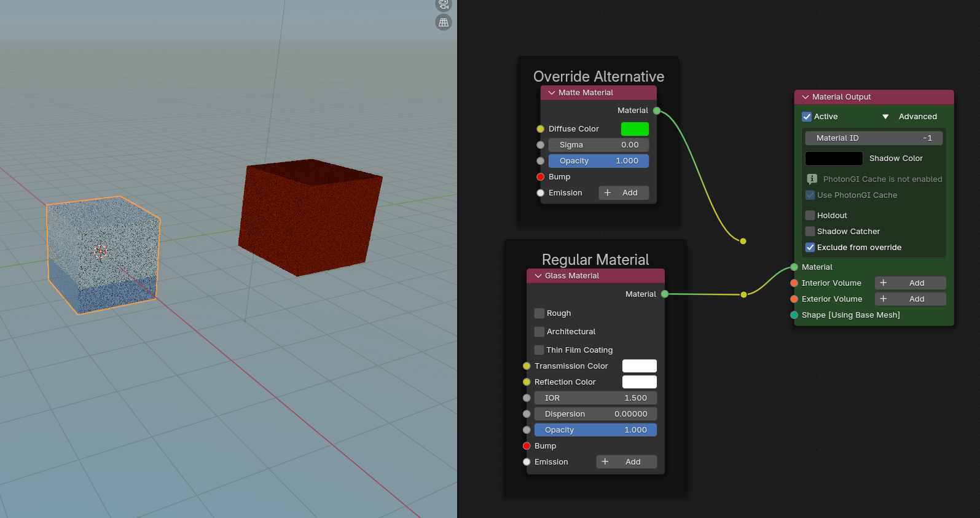The width and height of the screenshot is (980, 518).
Task: Enable the Holdout checkbox
Action: 810,216
